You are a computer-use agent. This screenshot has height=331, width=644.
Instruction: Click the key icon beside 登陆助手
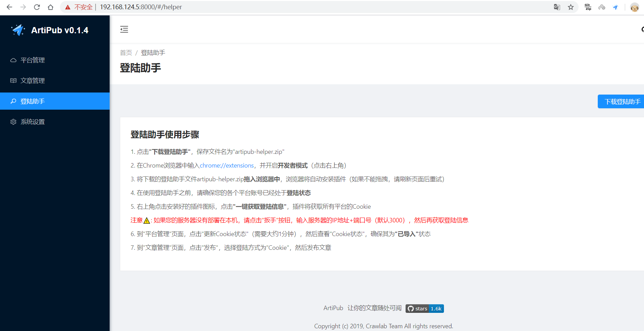click(13, 101)
